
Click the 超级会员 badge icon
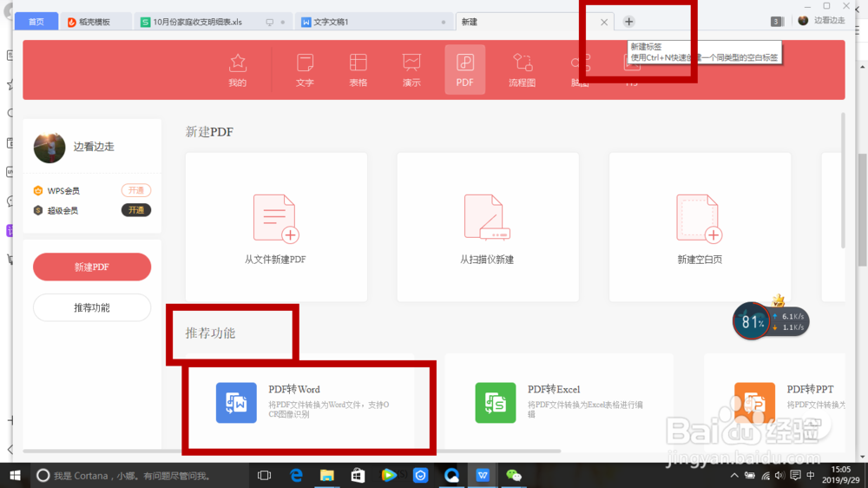[37, 210]
